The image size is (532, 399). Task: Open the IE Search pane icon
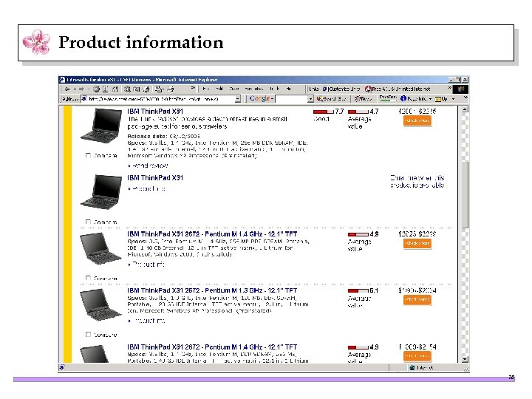[x=127, y=89]
